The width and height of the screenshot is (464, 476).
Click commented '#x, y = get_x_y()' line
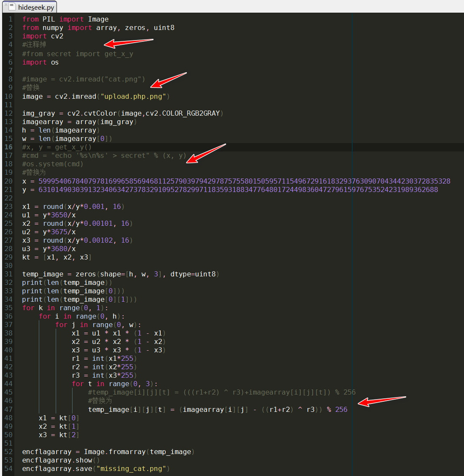[x=57, y=147]
